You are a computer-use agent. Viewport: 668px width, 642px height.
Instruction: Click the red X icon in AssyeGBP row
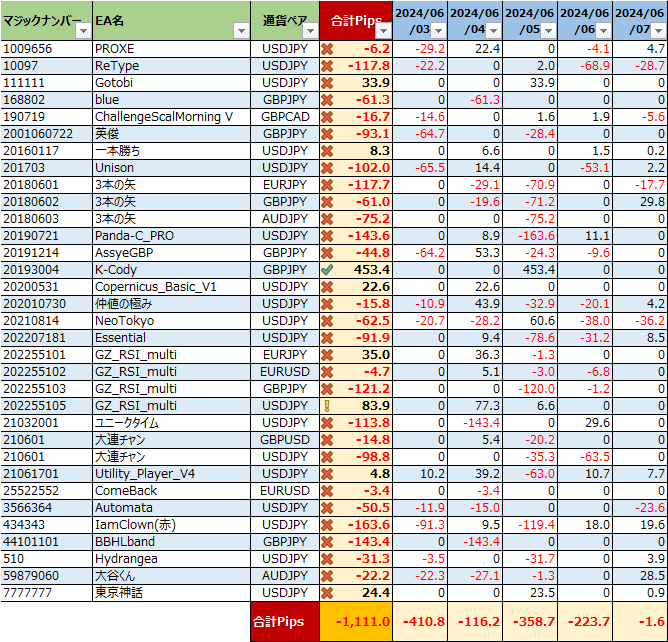click(x=327, y=253)
